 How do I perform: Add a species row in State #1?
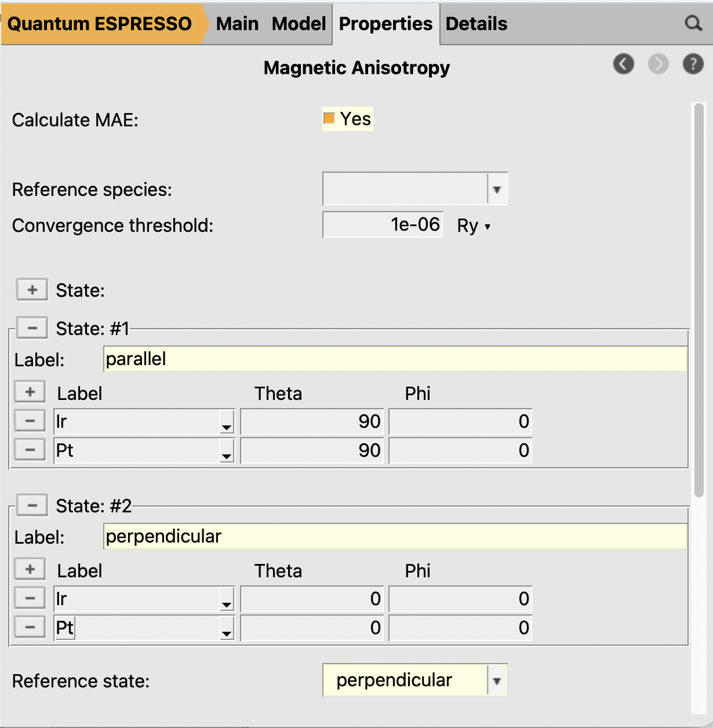click(x=30, y=392)
